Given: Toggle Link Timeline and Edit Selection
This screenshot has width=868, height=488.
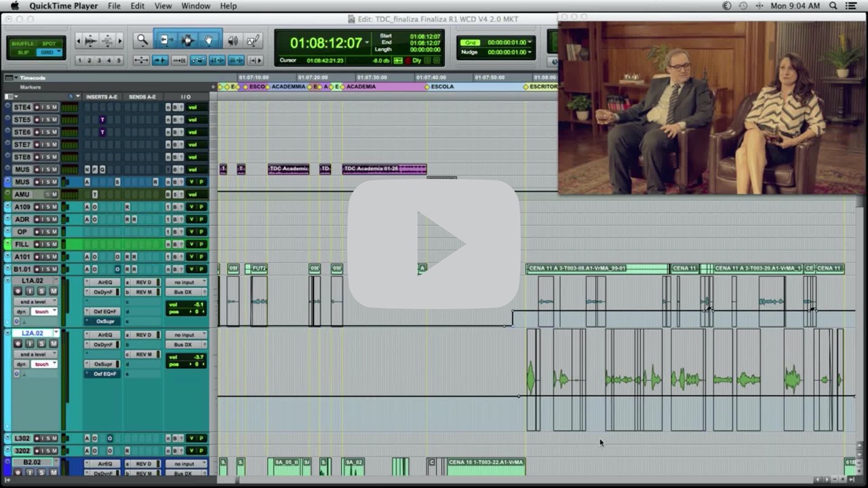Looking at the screenshot, I should click(217, 60).
